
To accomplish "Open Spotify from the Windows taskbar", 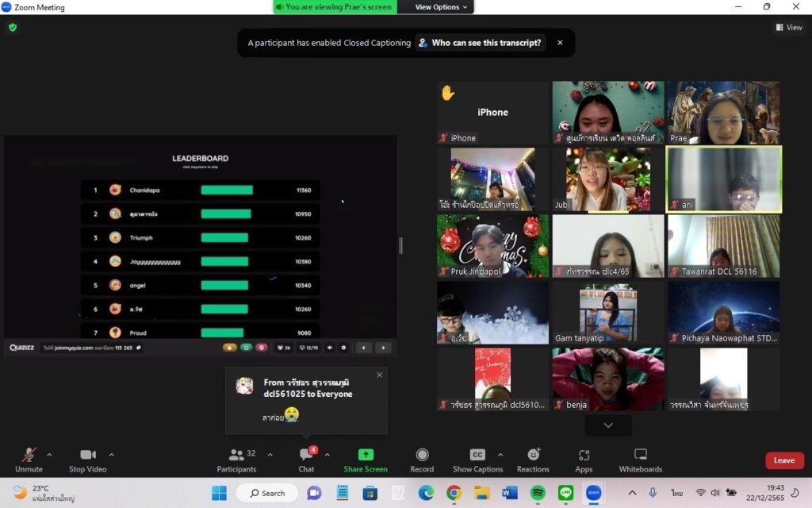I will click(537, 493).
